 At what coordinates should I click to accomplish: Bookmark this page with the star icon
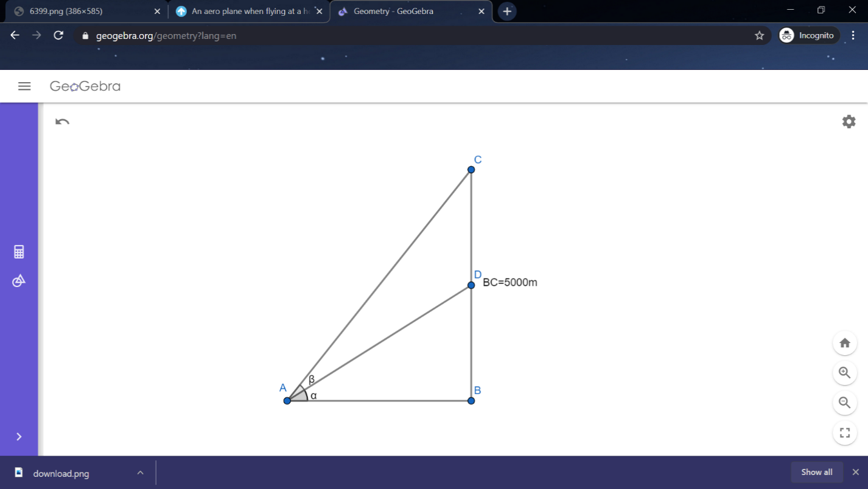point(759,36)
